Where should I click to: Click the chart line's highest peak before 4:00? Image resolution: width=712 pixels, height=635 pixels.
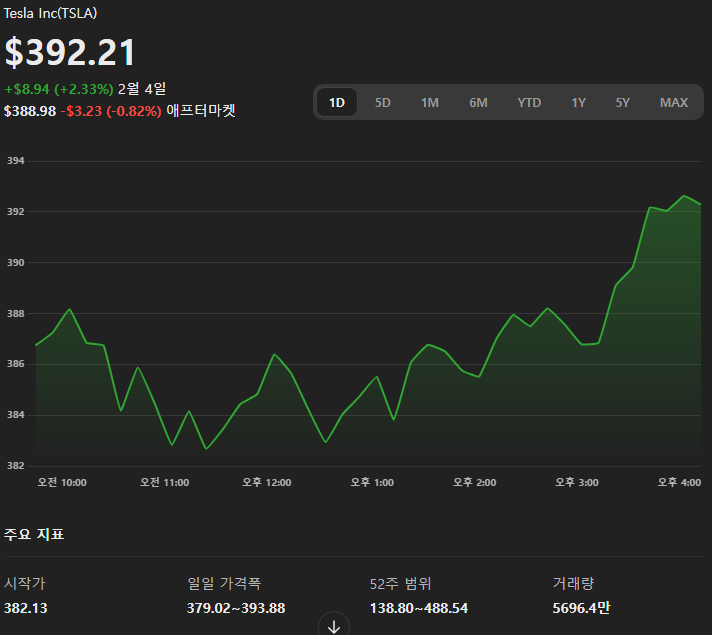(x=684, y=196)
